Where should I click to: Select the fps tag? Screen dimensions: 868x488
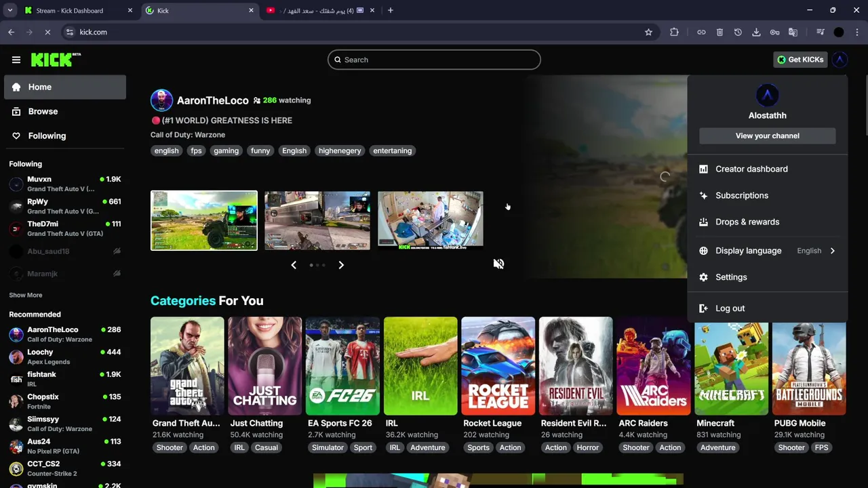tap(196, 150)
